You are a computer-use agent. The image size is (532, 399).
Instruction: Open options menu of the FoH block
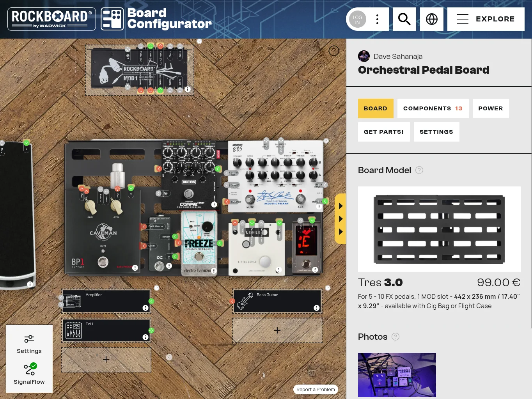(x=145, y=337)
